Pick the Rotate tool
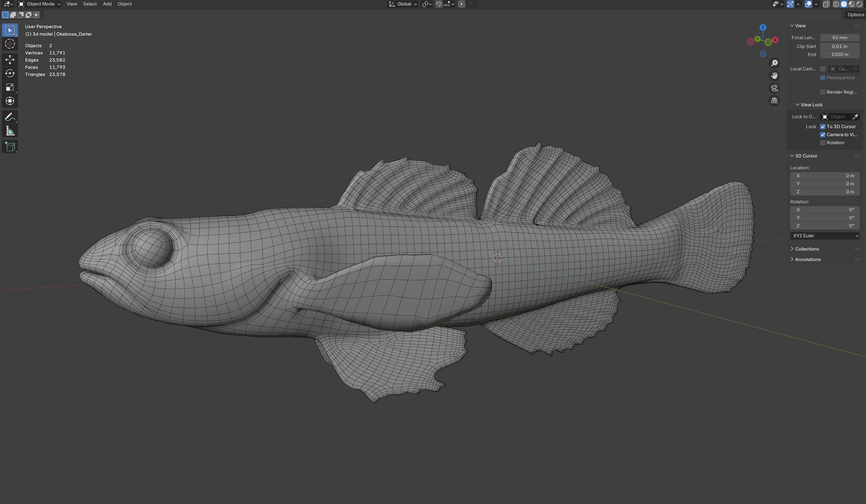 pos(10,73)
